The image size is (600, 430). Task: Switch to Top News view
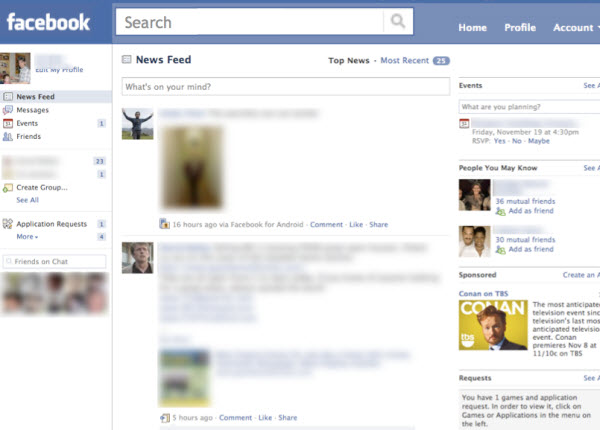pyautogui.click(x=349, y=60)
